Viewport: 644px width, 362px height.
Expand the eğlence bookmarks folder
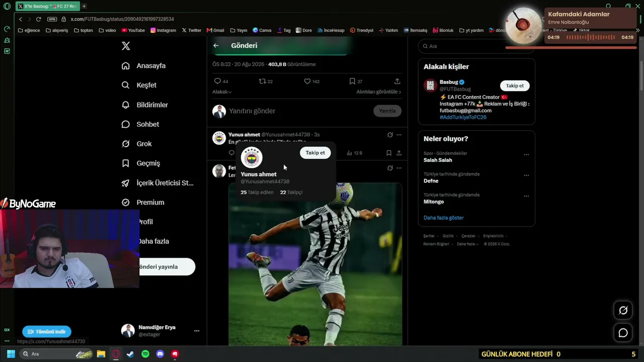pyautogui.click(x=29, y=30)
